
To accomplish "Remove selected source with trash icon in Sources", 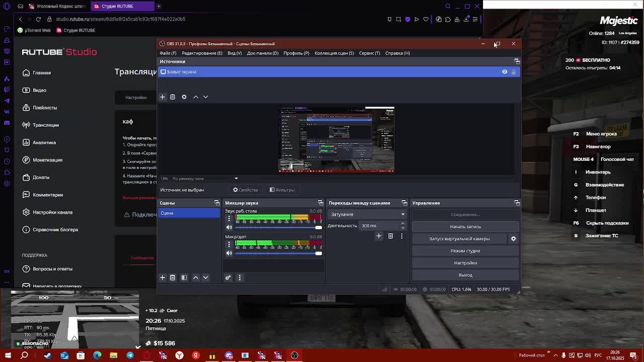I will pos(173,97).
